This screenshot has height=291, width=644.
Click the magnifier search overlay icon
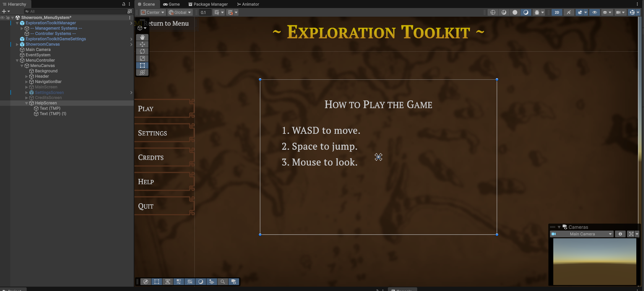coord(222,282)
